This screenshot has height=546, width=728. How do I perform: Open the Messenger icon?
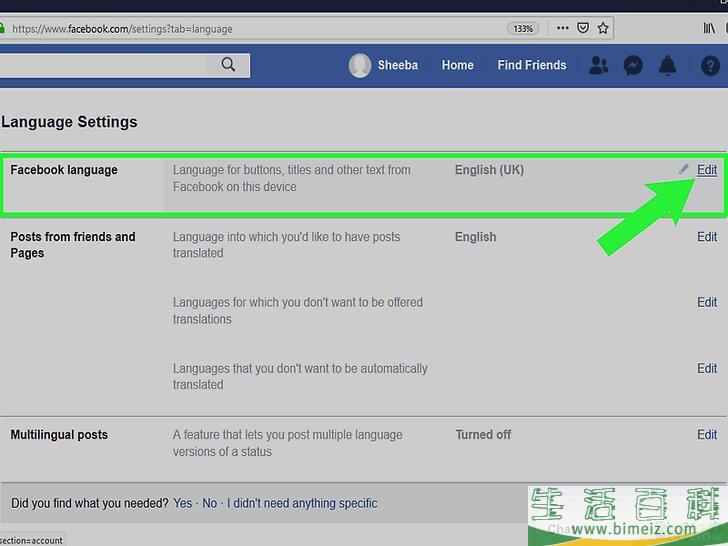click(633, 65)
